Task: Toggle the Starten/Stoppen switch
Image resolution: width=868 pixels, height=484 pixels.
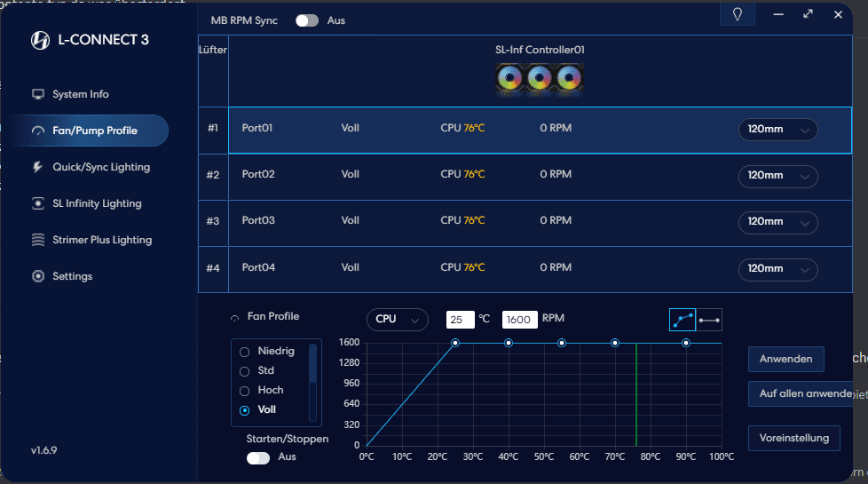Action: pyautogui.click(x=258, y=458)
